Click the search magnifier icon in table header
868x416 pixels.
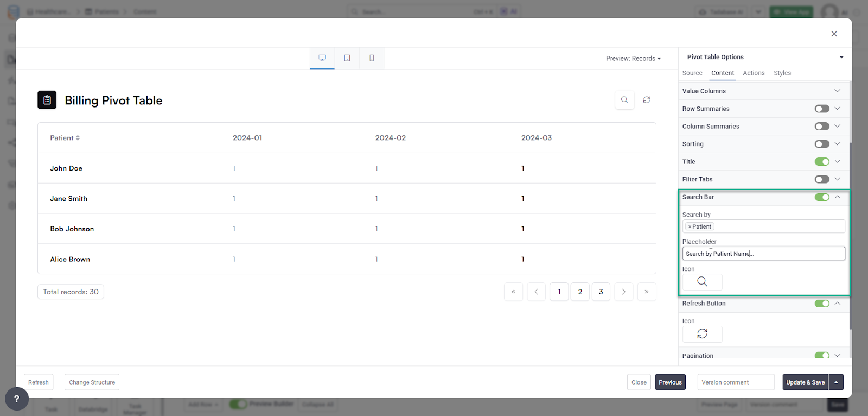click(x=624, y=100)
